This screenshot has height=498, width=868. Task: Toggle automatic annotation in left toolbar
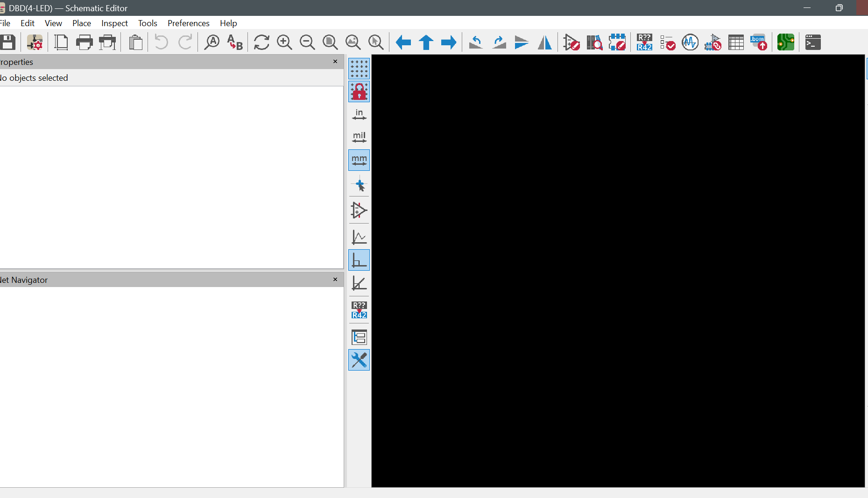tap(359, 310)
